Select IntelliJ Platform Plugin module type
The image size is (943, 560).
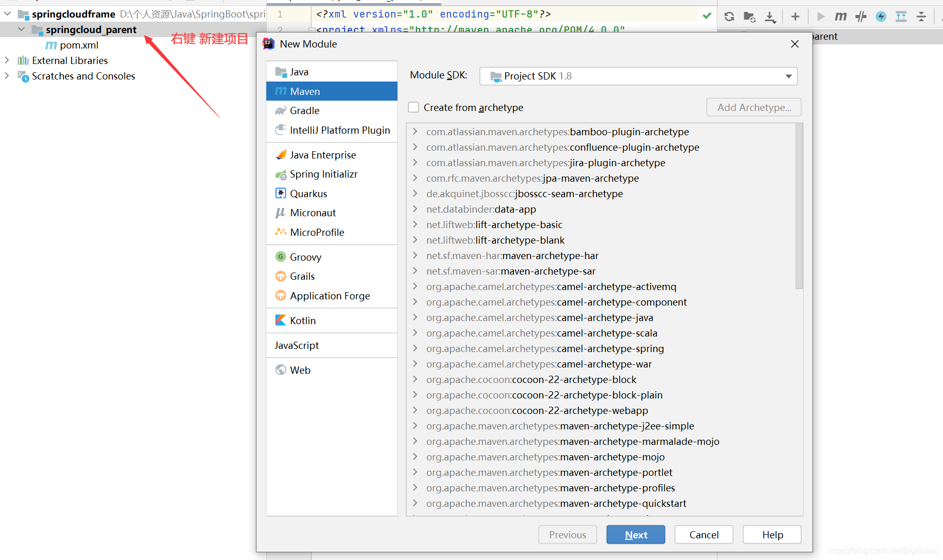tap(332, 130)
